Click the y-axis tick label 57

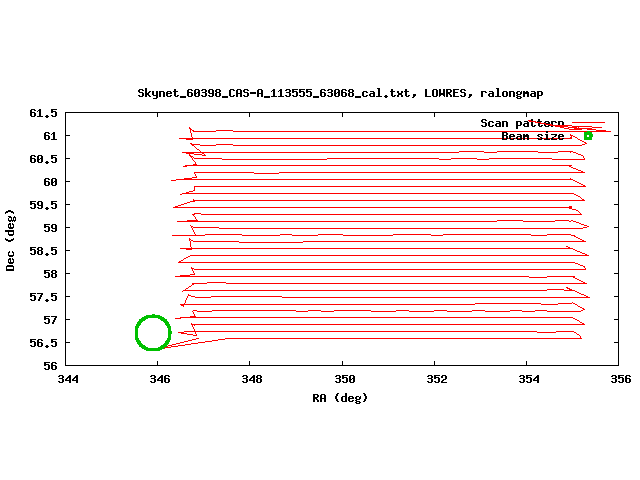click(51, 320)
